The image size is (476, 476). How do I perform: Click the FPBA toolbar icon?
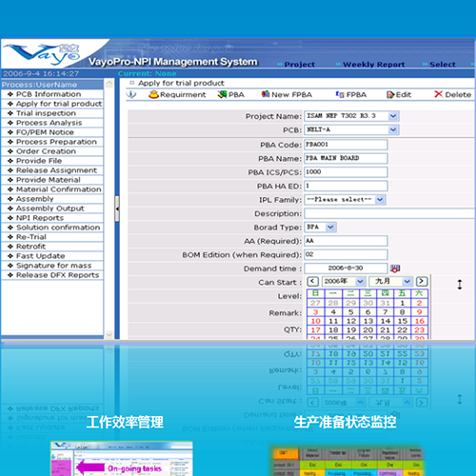[340, 94]
